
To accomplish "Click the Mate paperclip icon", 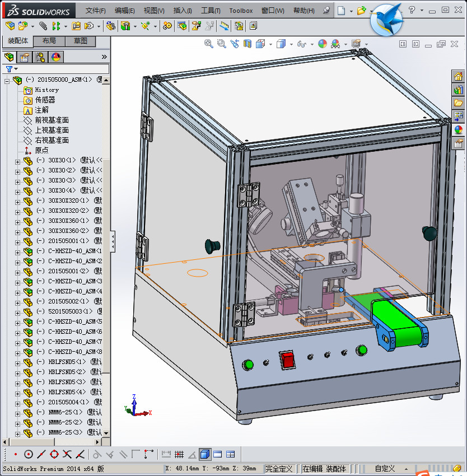I will pyautogui.click(x=43, y=26).
